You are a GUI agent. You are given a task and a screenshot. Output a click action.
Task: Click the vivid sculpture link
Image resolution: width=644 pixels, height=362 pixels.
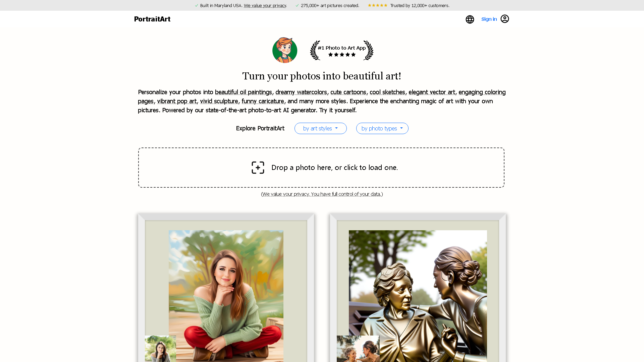click(219, 101)
